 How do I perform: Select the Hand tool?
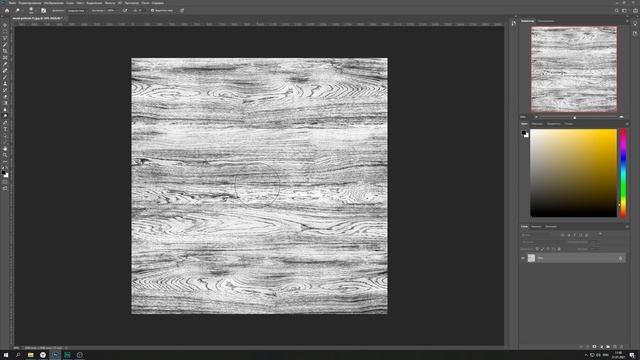point(5,149)
